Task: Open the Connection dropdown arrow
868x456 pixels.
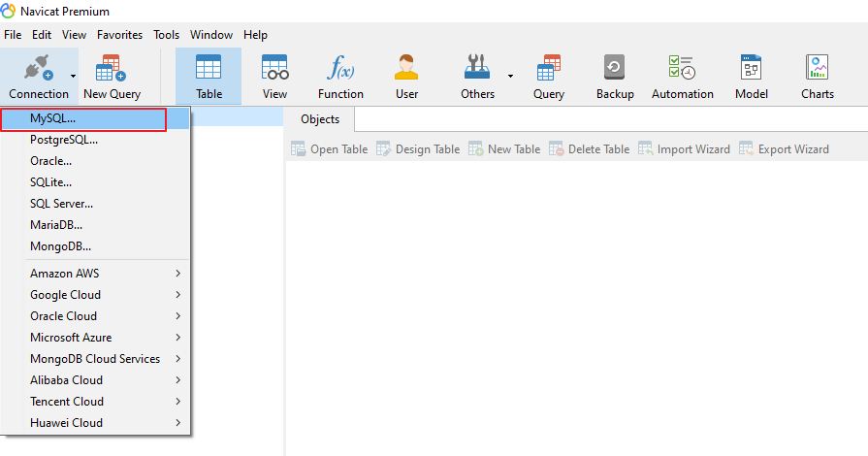Action: (73, 76)
